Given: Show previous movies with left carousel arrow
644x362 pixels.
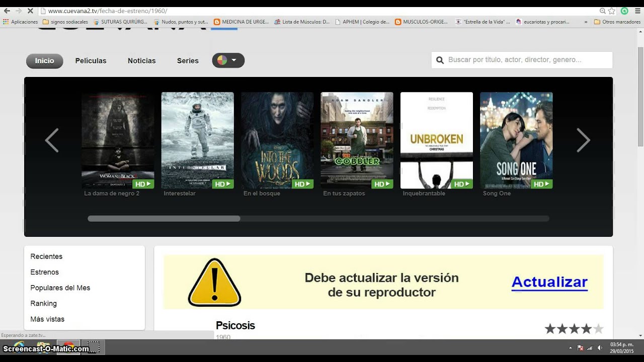Looking at the screenshot, I should click(x=52, y=140).
